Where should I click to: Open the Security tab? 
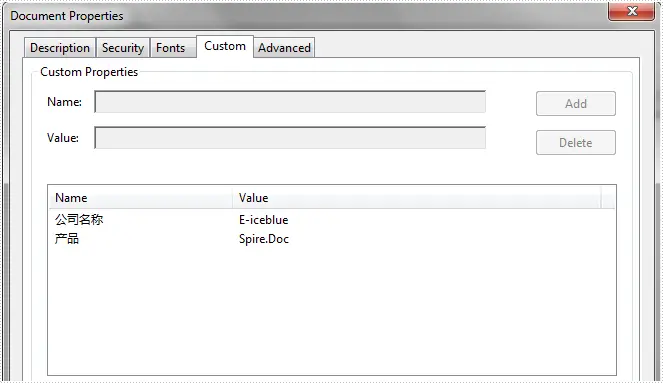click(x=123, y=48)
